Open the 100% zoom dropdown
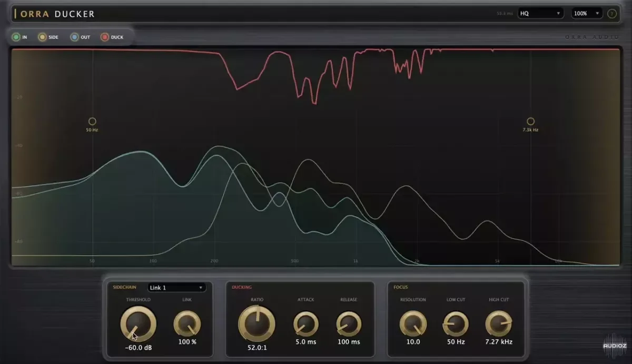The height and width of the screenshot is (364, 632). [x=587, y=13]
